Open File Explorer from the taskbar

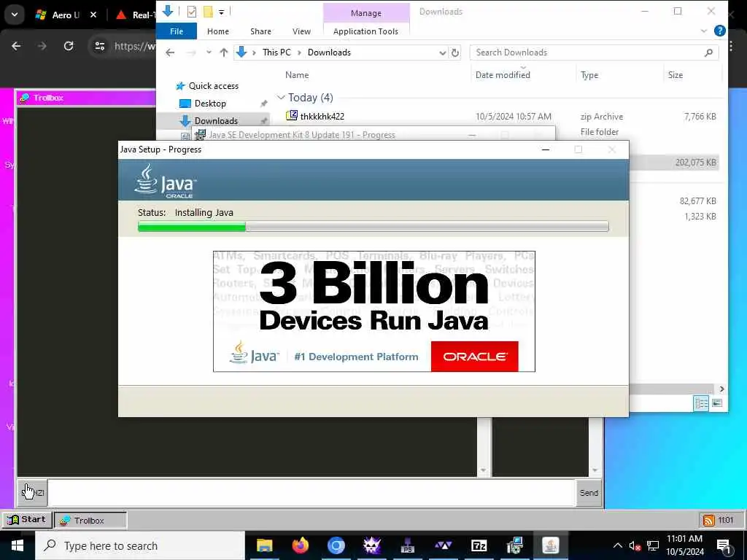click(x=264, y=545)
